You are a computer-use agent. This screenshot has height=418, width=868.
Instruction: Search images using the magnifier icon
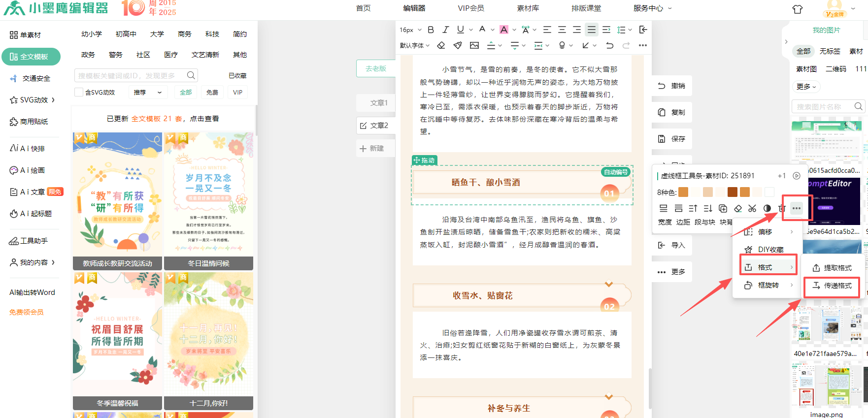(859, 106)
